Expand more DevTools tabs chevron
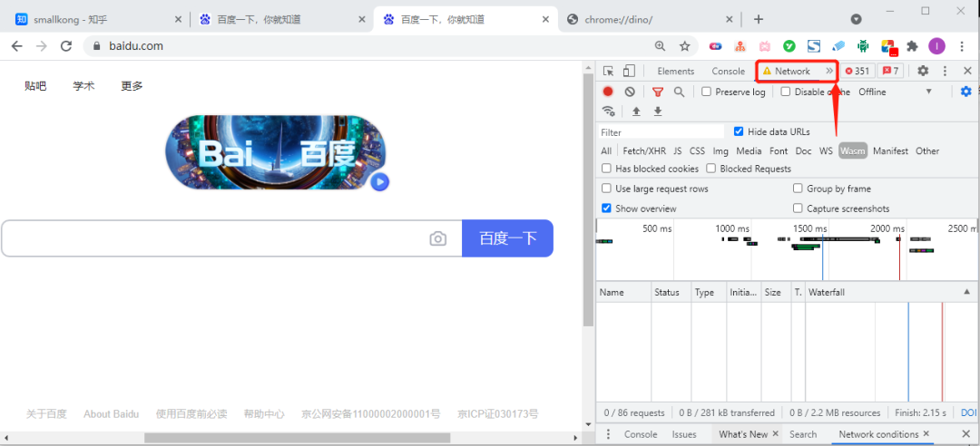 [829, 72]
